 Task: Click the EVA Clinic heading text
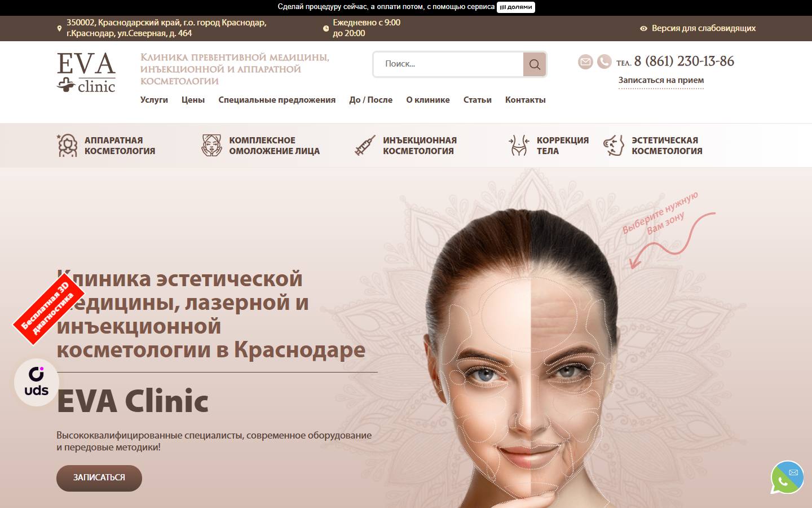point(133,401)
